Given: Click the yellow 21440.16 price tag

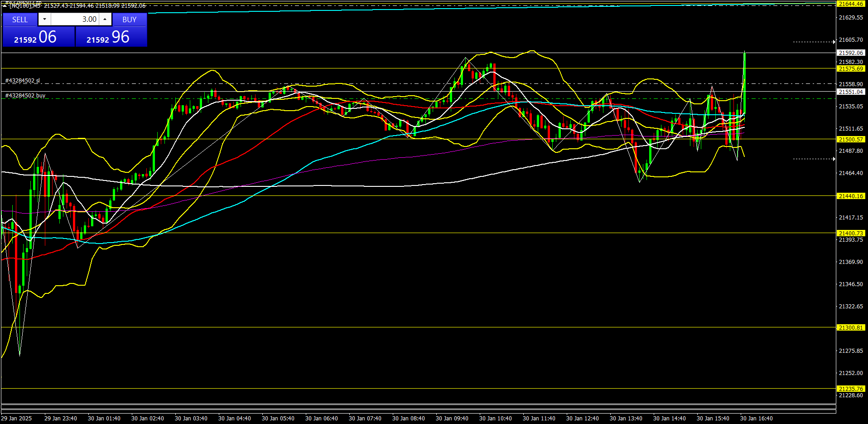Looking at the screenshot, I should [x=850, y=196].
